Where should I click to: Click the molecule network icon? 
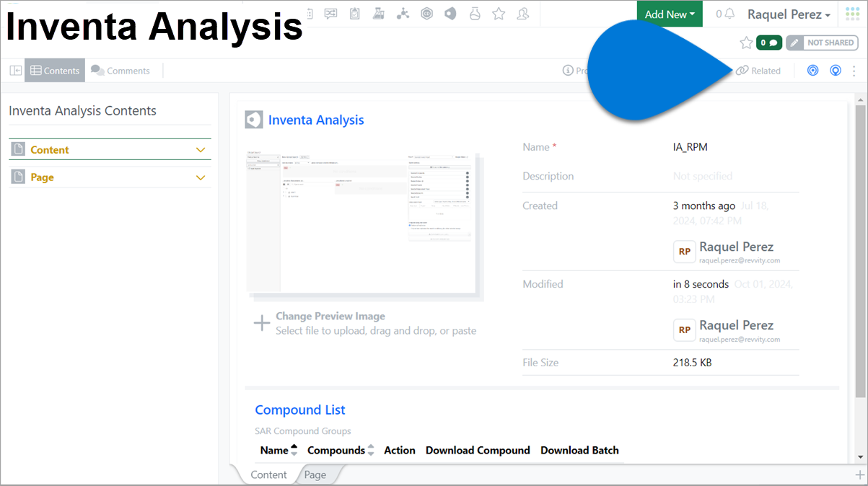pos(403,14)
